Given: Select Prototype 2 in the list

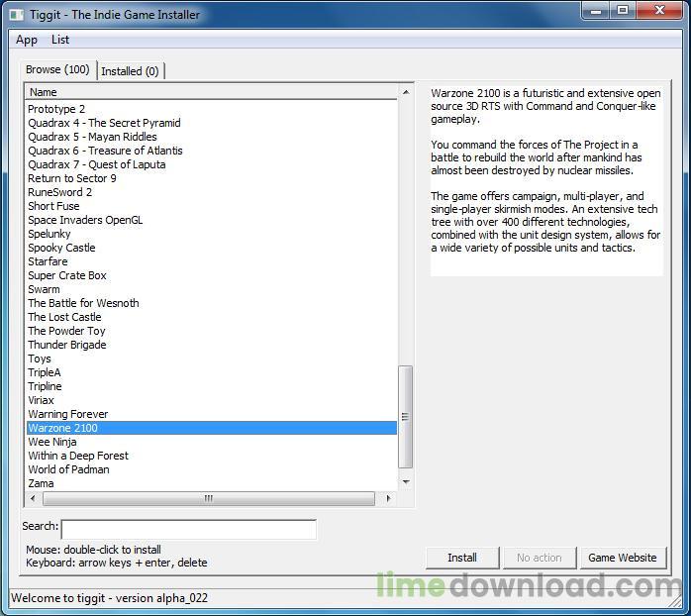Looking at the screenshot, I should click(212, 109).
